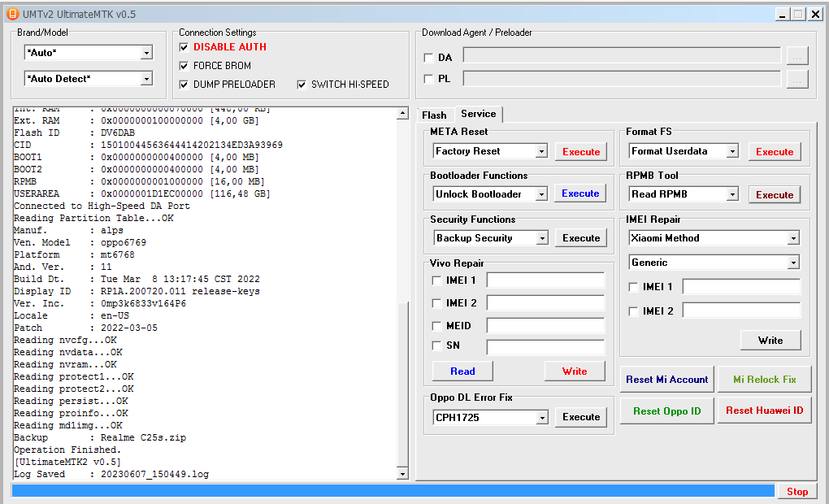Click IMEI Repair IMEI 1 input field

741,287
